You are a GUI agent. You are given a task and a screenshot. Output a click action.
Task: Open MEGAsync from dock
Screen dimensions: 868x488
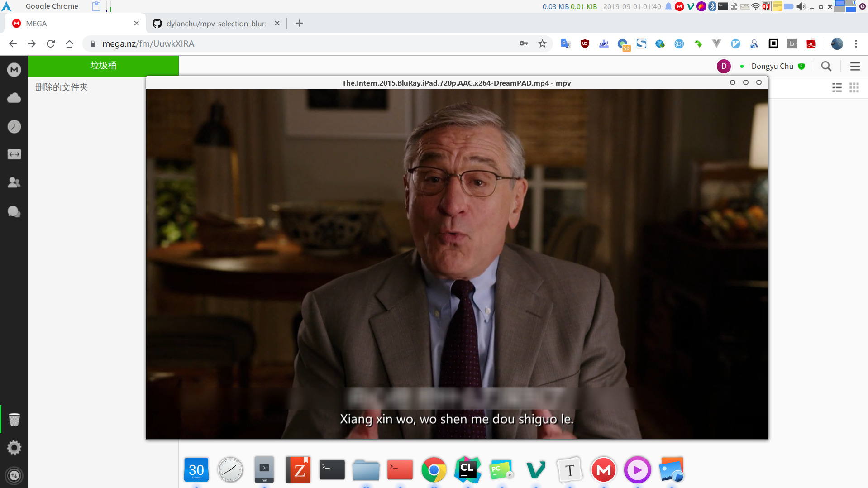604,470
